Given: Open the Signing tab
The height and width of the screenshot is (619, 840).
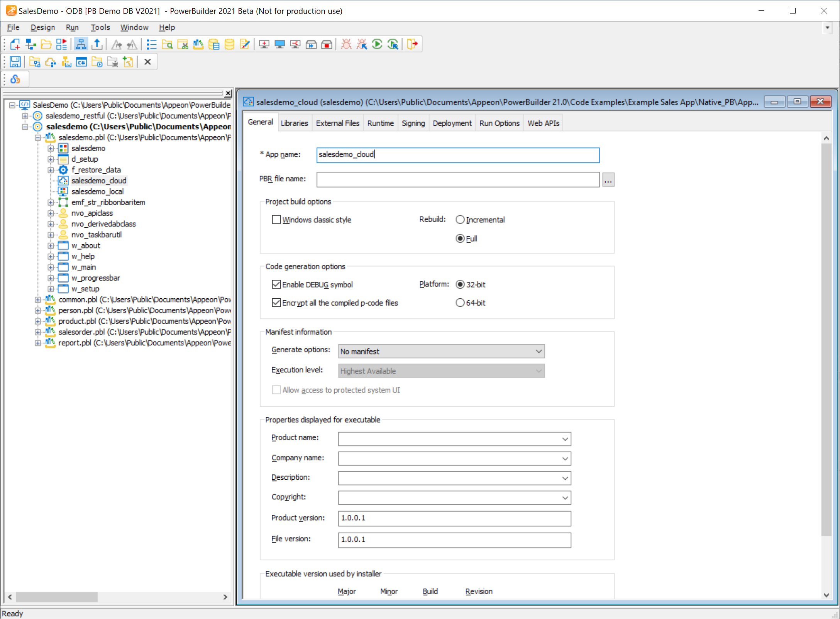Looking at the screenshot, I should coord(413,123).
